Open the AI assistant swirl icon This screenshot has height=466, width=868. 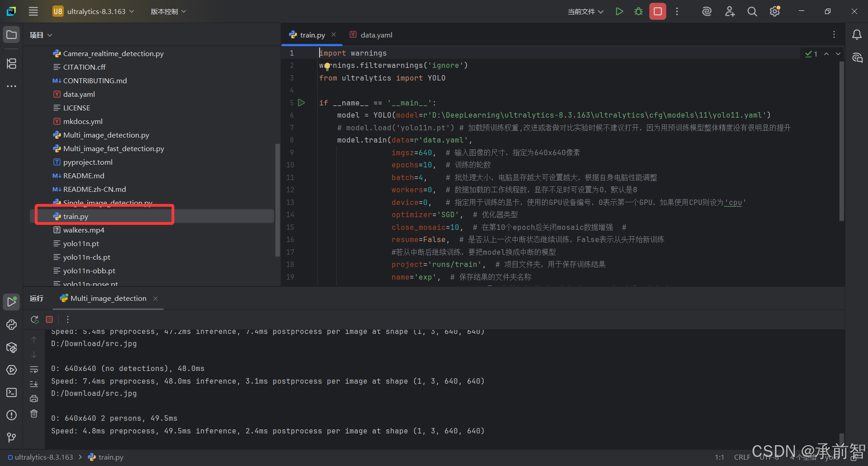click(707, 11)
